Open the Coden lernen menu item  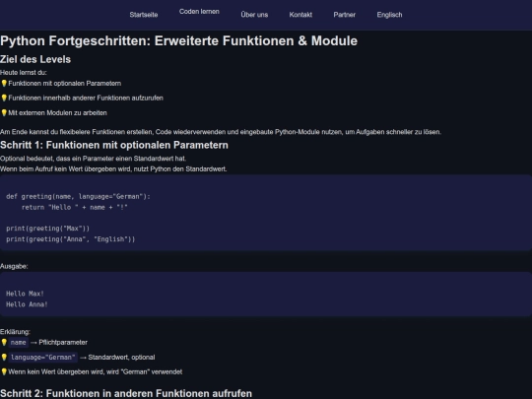(199, 12)
